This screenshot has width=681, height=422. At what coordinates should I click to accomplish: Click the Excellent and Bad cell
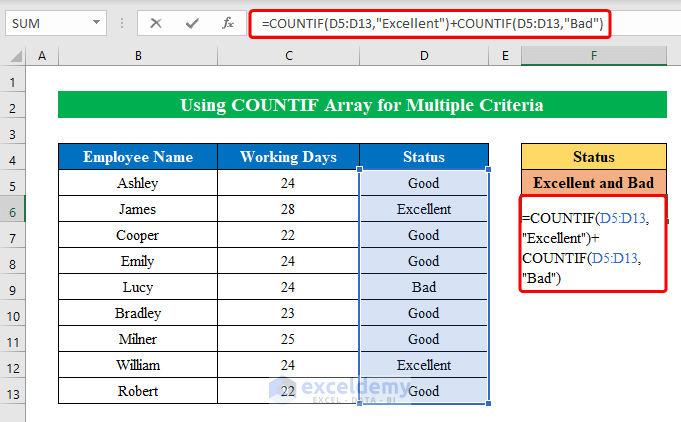594,183
